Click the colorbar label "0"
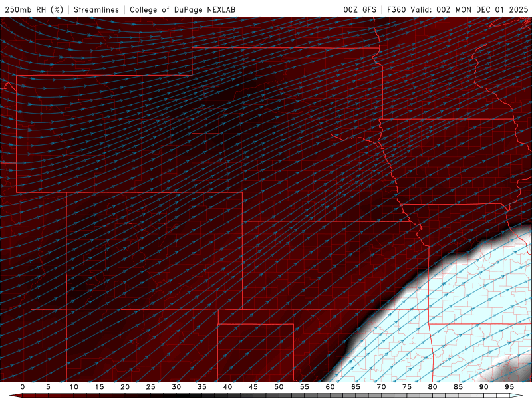This screenshot has width=532, height=399. [23, 387]
